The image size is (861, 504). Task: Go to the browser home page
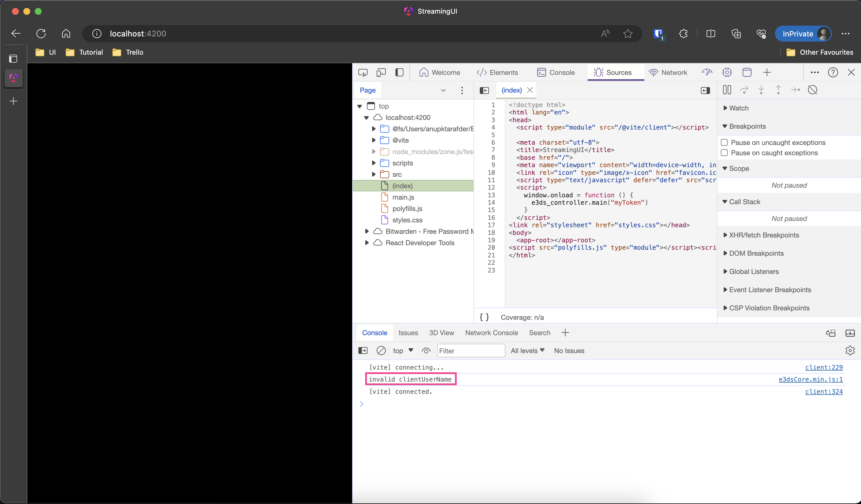pyautogui.click(x=66, y=34)
